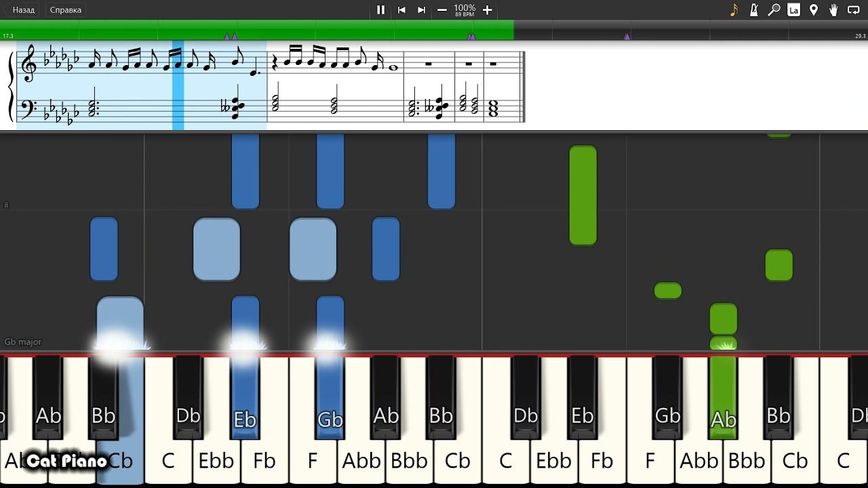
Task: Click the 89 BPM tempo text
Action: pyautogui.click(x=465, y=14)
